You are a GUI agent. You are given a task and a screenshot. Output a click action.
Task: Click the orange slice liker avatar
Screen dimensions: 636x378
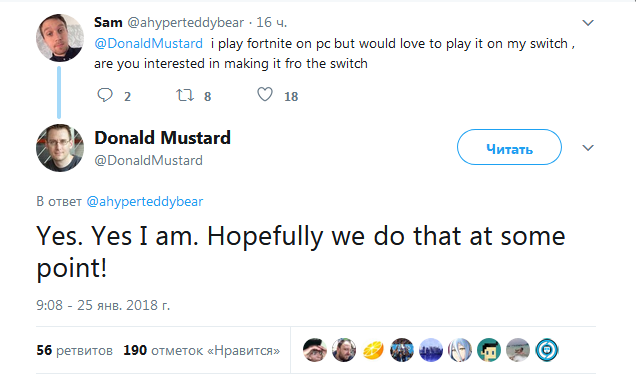click(373, 350)
